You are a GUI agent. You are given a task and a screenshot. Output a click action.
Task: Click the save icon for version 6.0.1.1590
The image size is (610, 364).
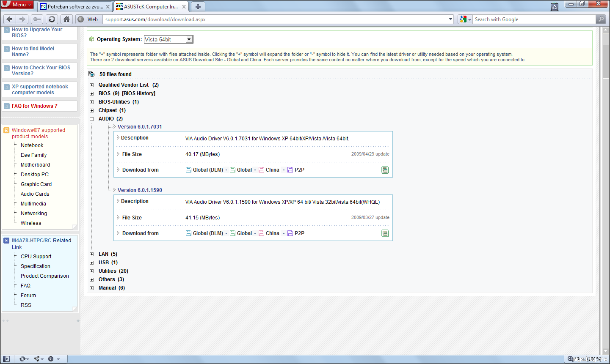385,233
